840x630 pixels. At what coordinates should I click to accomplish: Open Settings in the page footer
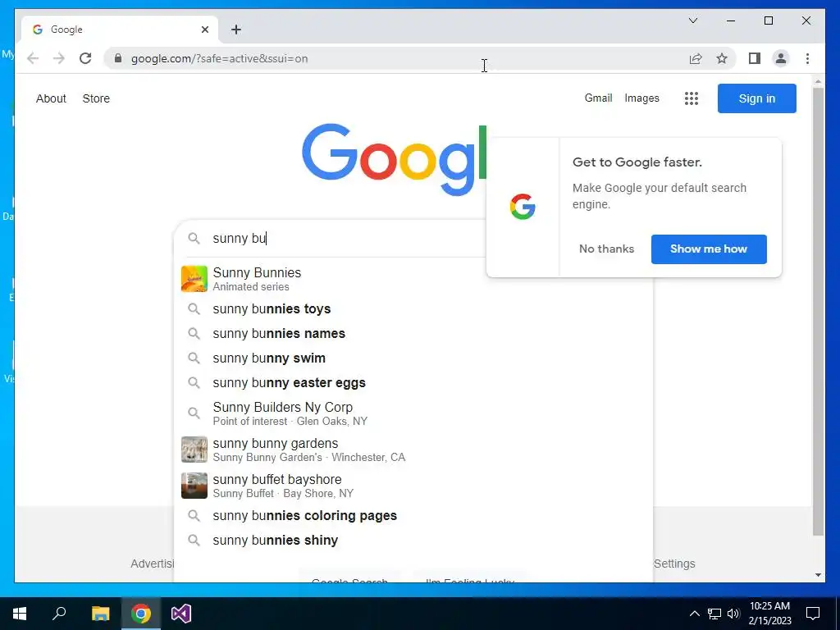click(674, 564)
